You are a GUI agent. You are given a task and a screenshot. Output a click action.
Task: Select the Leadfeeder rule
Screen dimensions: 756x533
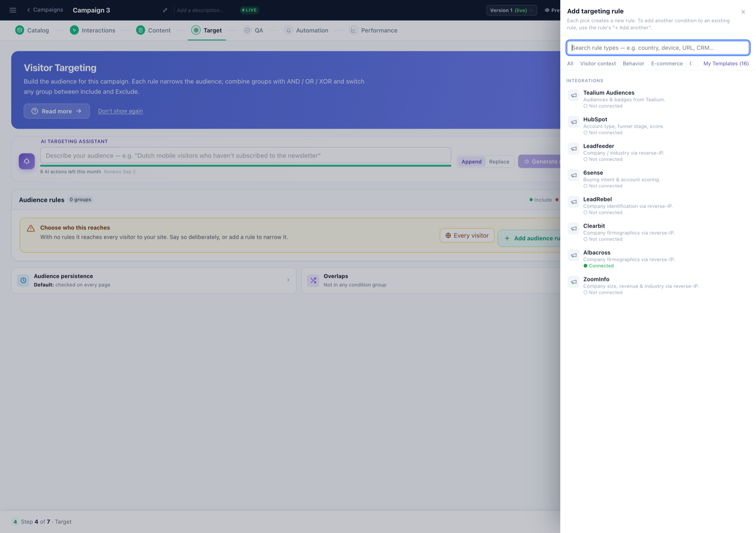658,152
